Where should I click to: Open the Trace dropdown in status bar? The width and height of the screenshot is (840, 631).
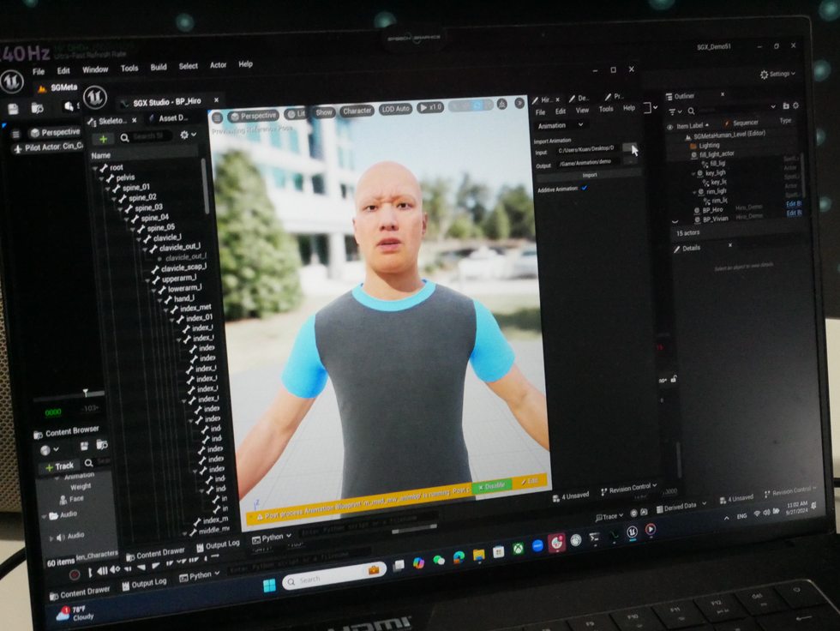pos(609,516)
